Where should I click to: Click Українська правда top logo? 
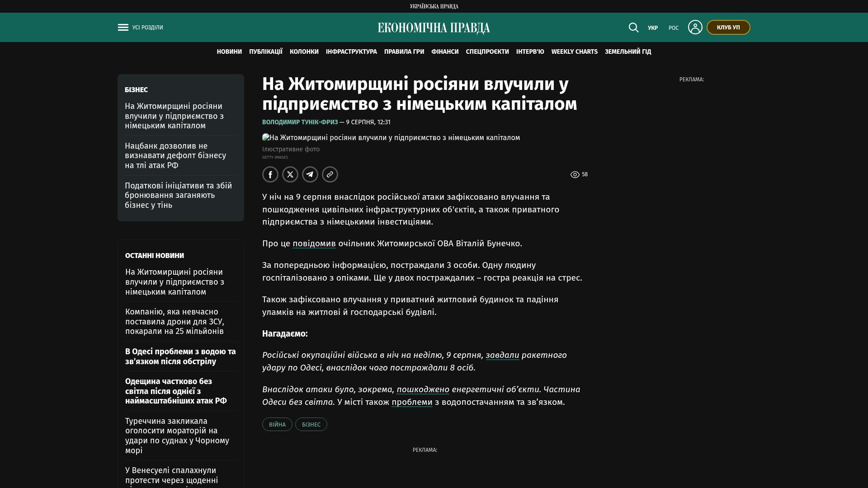coord(434,6)
